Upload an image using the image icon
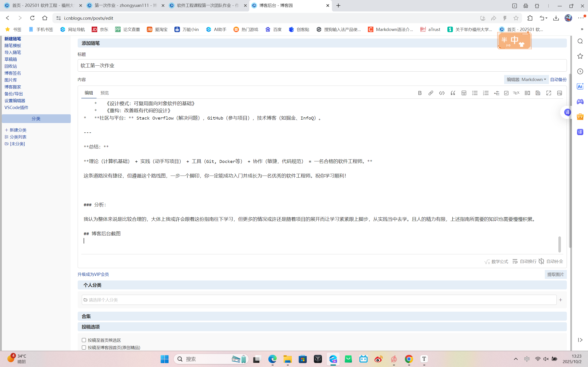The height and width of the screenshot is (367, 588). click(x=560, y=93)
